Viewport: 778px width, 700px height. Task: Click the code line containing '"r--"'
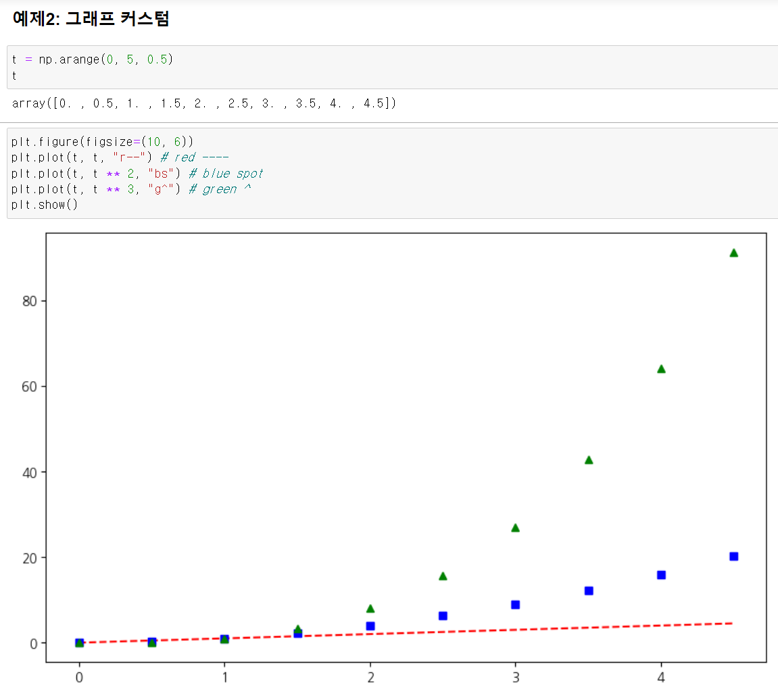120,157
